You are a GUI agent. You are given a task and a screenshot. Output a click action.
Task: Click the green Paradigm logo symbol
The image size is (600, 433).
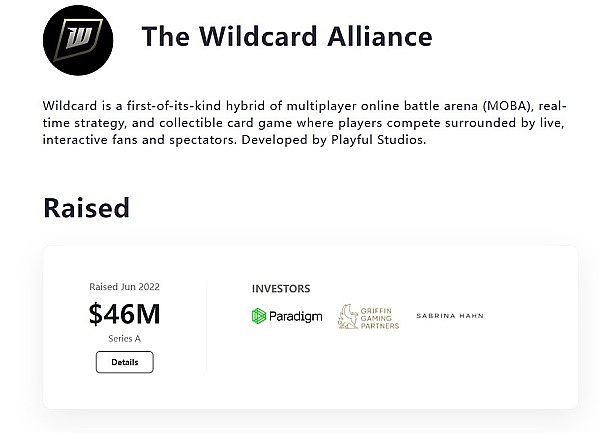click(259, 316)
